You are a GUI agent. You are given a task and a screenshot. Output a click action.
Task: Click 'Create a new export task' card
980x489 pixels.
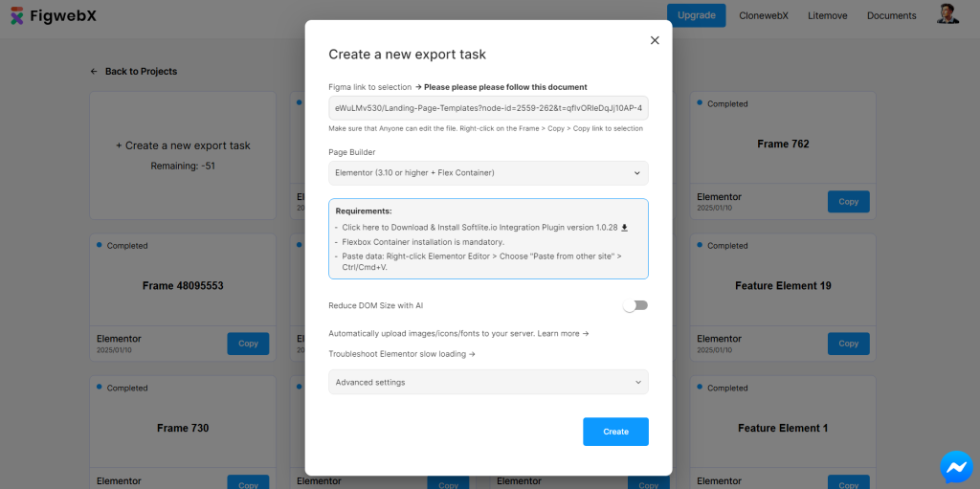(183, 156)
